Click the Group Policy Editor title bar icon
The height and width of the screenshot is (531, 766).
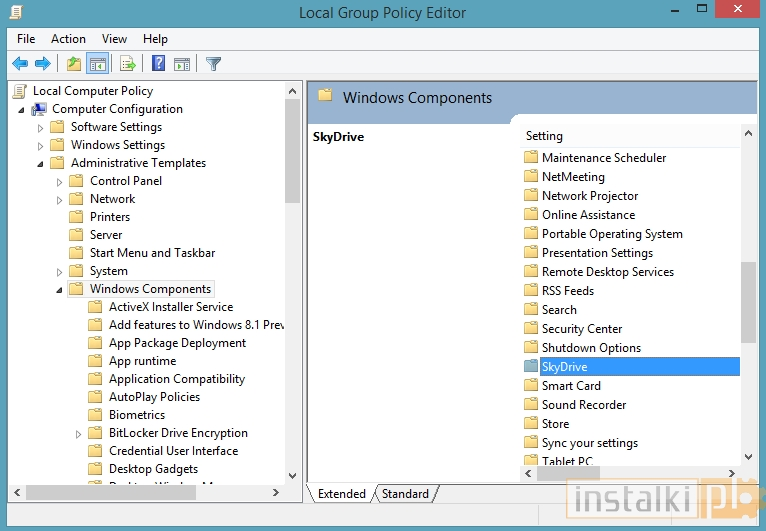click(17, 12)
